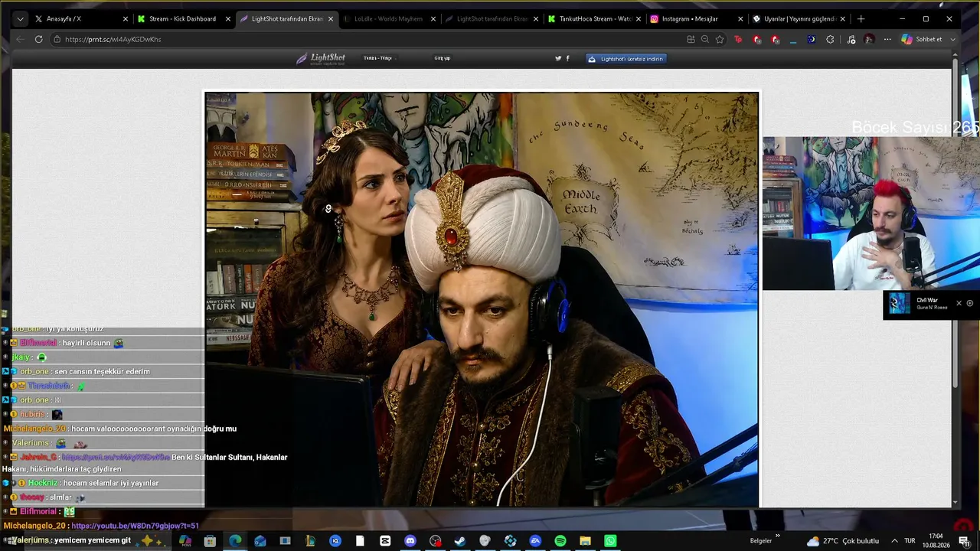
Task: Open Steam from the taskbar
Action: [x=460, y=541]
